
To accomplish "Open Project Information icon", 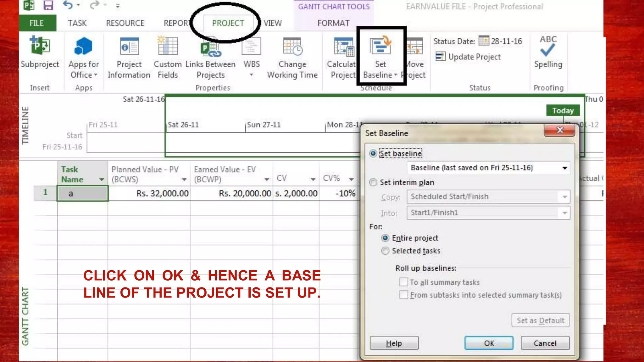I will click(129, 47).
